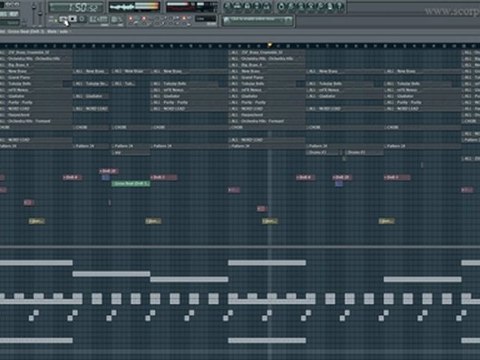This screenshot has width=480, height=360.
Task: Click the save project shortcut icon
Action: click(x=291, y=6)
